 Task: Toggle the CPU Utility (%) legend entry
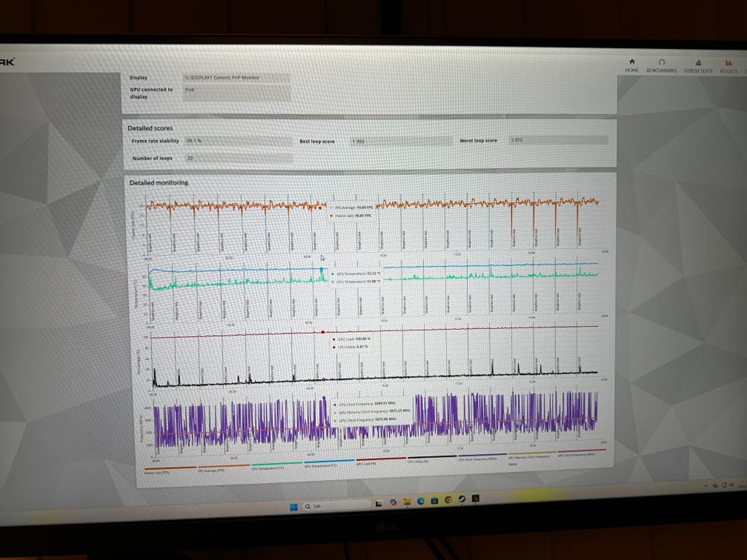432,459
